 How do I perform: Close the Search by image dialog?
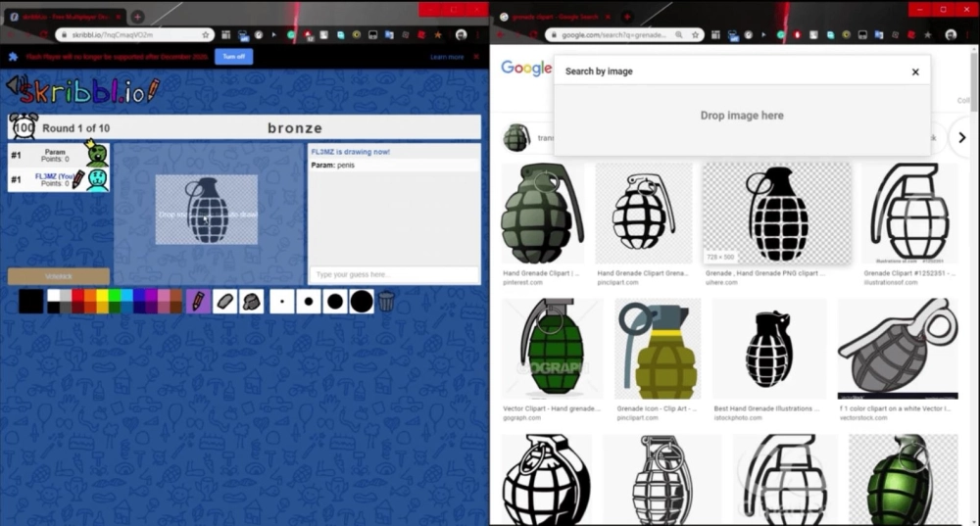(x=915, y=72)
